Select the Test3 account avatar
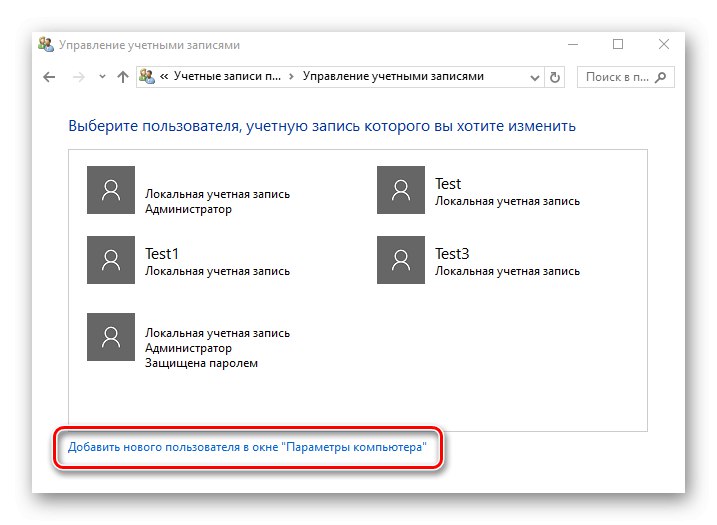Screen dimensions: 717x525 coord(401,260)
